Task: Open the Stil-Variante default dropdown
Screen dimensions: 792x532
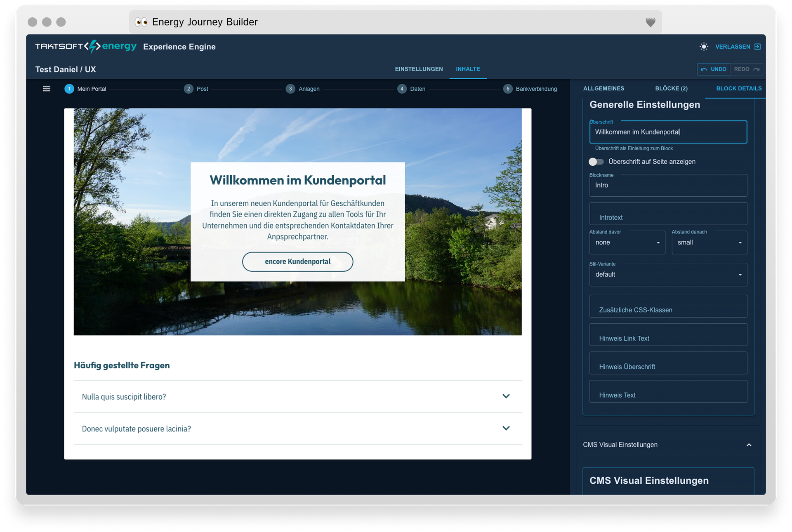Action: (668, 275)
